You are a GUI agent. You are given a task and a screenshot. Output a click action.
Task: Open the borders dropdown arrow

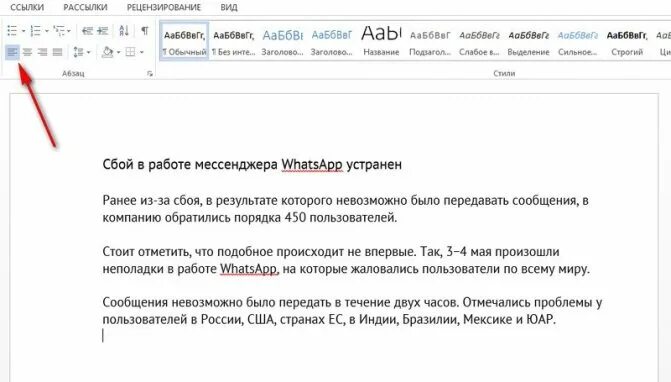click(141, 52)
